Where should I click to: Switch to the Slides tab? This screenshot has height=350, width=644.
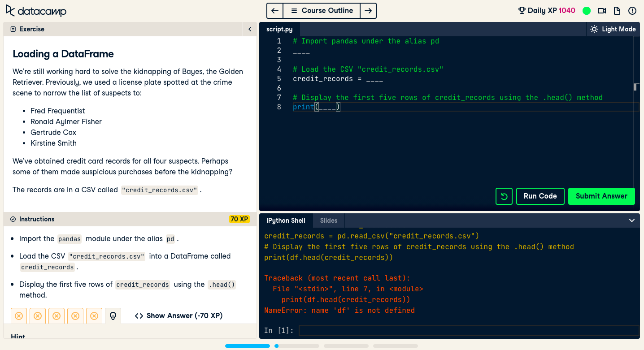coord(329,220)
